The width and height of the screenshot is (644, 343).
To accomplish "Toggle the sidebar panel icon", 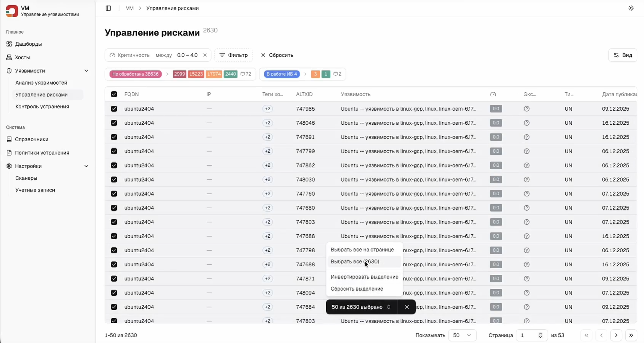I will (x=108, y=8).
